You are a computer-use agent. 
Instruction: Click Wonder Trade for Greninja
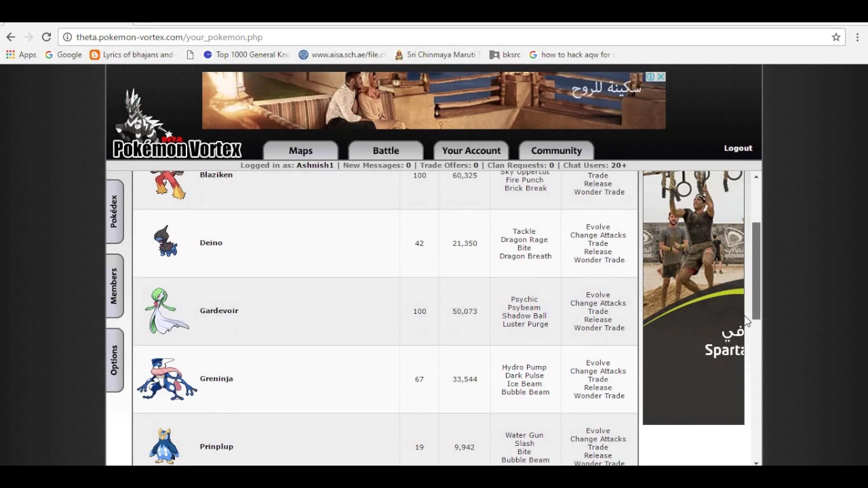tap(599, 395)
